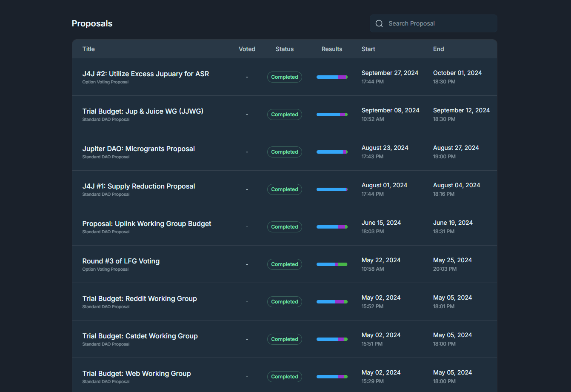Screen dimensions: 571x392
Task: Click the Start column header
Action: point(368,49)
